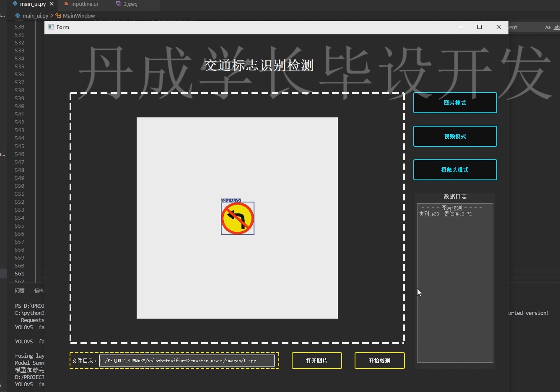This screenshot has height=392, width=560.
Task: Click the 图片检测 log header line
Action: pos(451,208)
